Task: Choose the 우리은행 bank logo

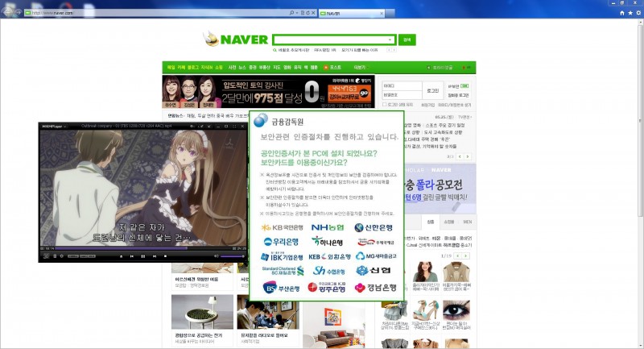Action: point(279,242)
